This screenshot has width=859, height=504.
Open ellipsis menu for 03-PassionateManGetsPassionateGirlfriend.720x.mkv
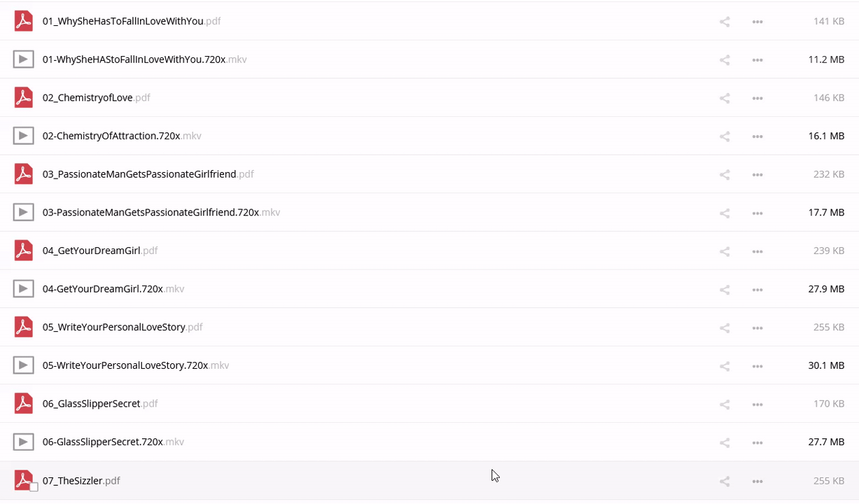click(757, 213)
